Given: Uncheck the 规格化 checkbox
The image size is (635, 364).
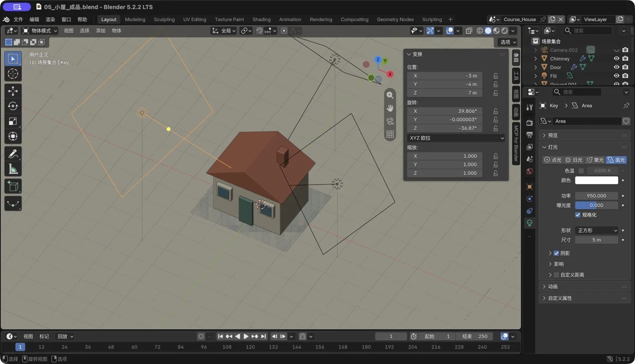Looking at the screenshot, I should 578,215.
